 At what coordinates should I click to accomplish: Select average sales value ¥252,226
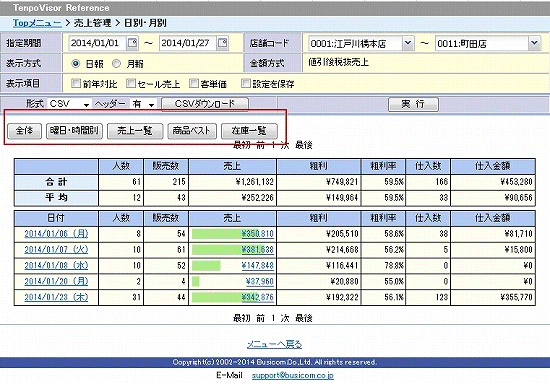point(257,198)
